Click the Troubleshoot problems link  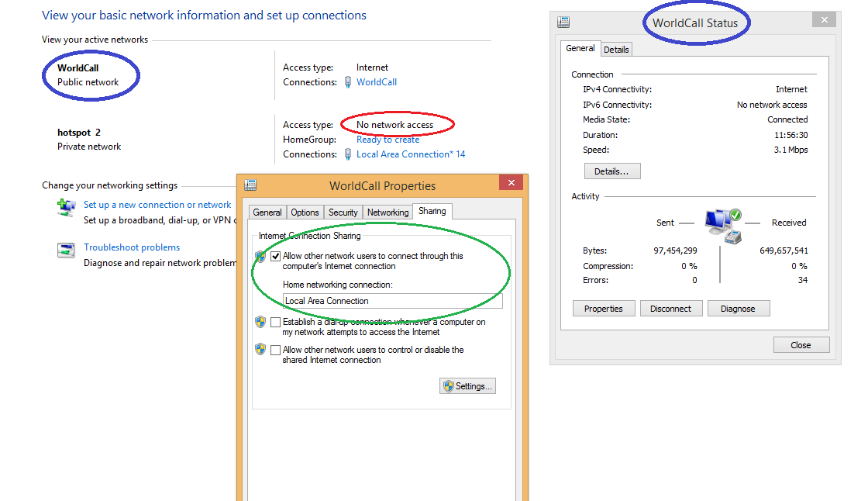(x=132, y=247)
